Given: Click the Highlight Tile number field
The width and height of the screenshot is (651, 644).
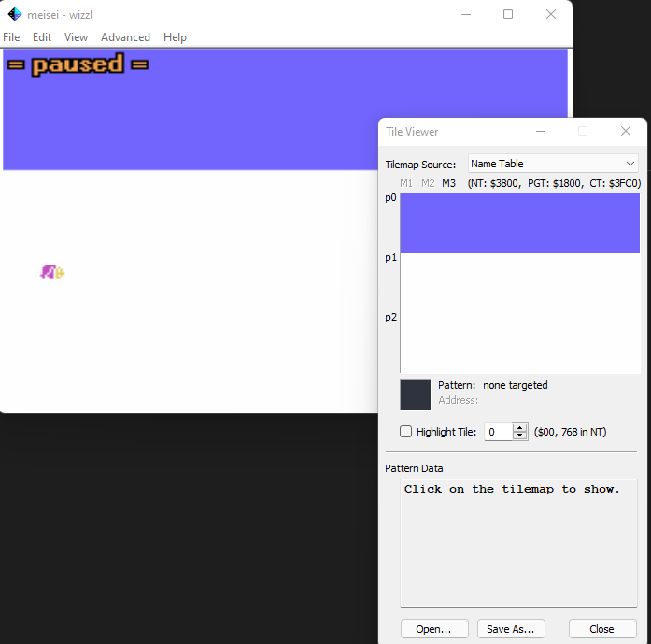Looking at the screenshot, I should click(x=498, y=432).
